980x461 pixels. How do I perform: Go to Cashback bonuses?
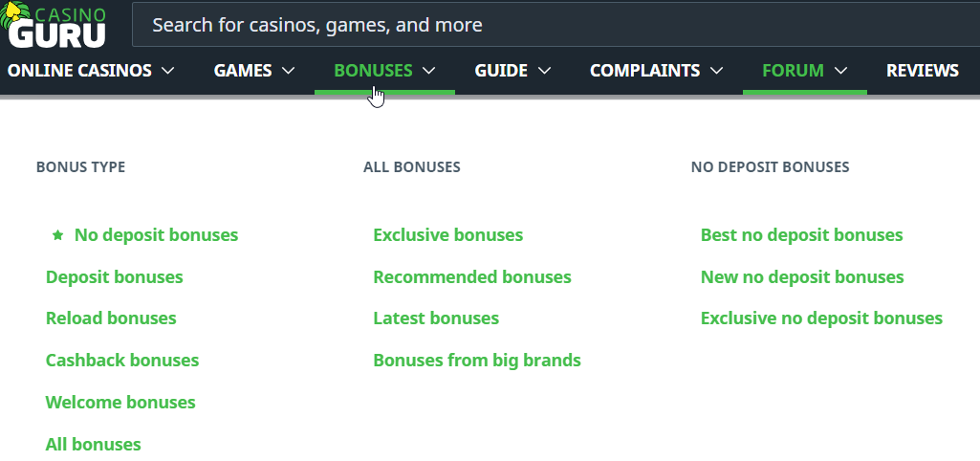click(122, 361)
